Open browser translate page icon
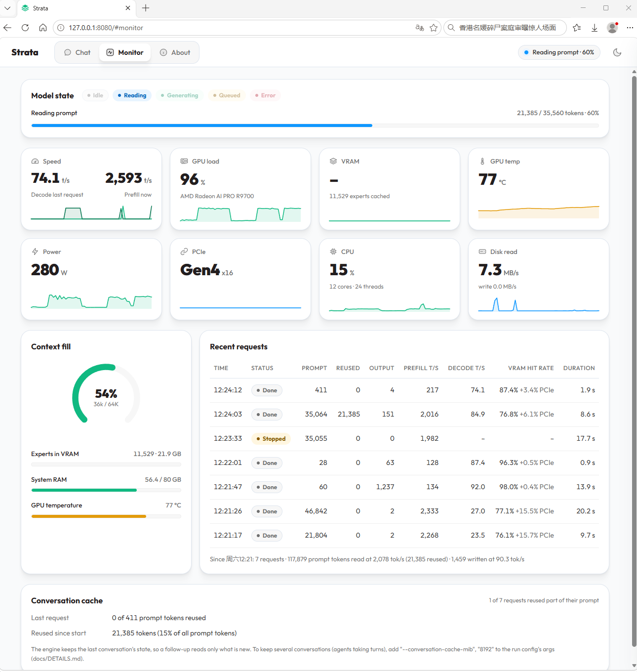637x672 pixels. point(420,28)
